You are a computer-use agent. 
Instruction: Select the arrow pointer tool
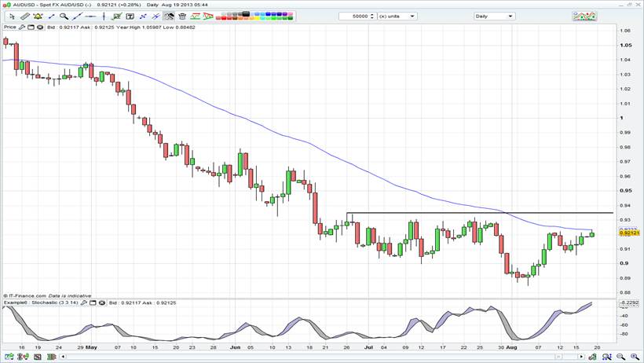pos(11,16)
